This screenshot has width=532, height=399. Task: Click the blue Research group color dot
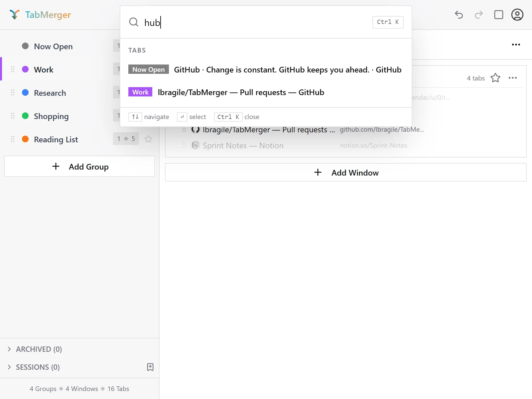(x=25, y=92)
